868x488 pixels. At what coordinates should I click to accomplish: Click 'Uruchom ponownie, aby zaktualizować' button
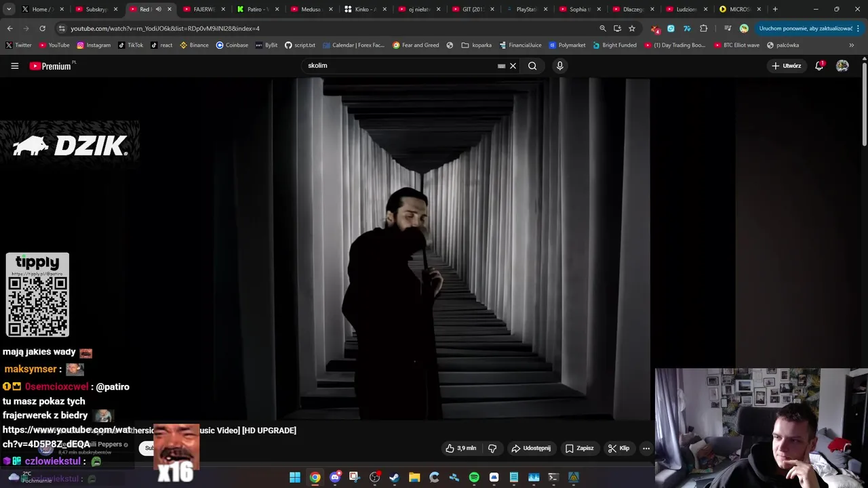806,28
